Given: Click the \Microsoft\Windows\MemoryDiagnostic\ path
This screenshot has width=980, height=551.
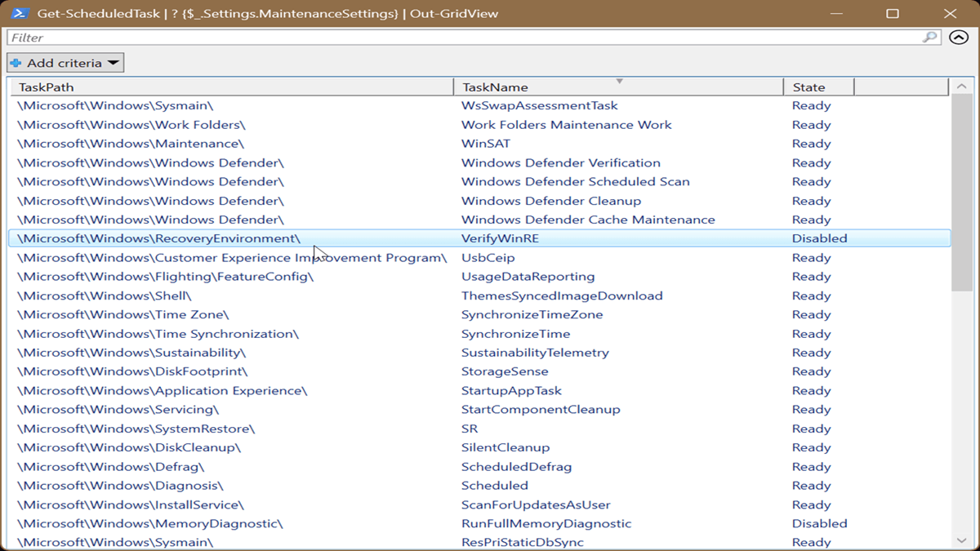Looking at the screenshot, I should point(149,523).
